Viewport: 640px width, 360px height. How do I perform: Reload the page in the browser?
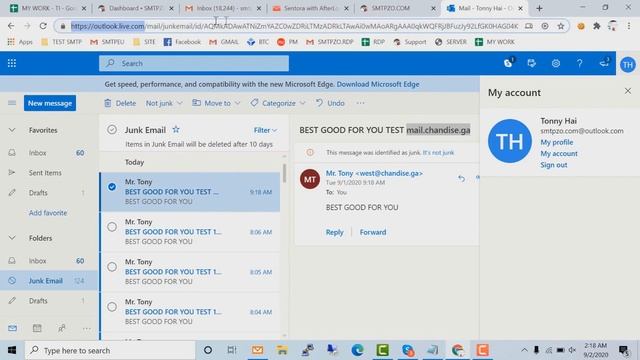(x=43, y=26)
